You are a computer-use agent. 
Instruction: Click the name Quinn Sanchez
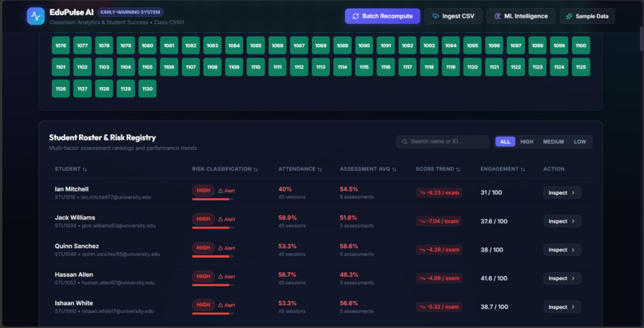point(77,246)
